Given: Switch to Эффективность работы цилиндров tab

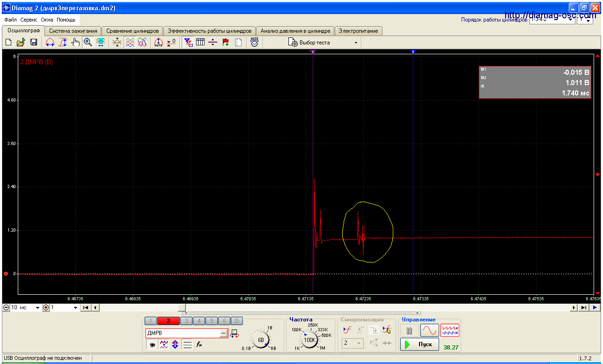Looking at the screenshot, I should pos(210,31).
